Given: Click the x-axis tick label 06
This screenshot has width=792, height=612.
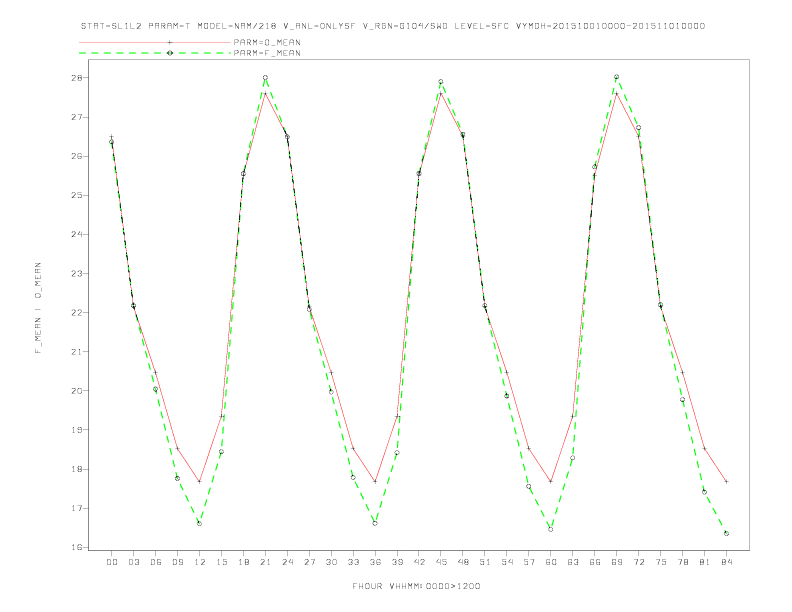Looking at the screenshot, I should coord(156,562).
